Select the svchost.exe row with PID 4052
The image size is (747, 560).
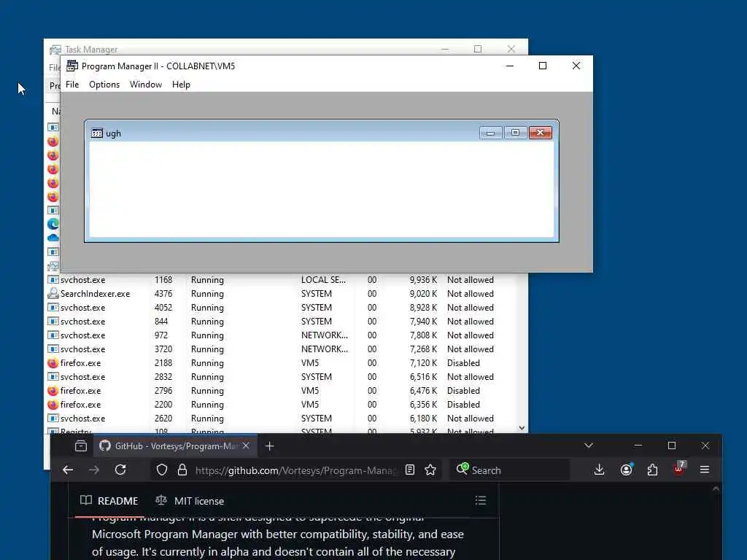(281, 308)
